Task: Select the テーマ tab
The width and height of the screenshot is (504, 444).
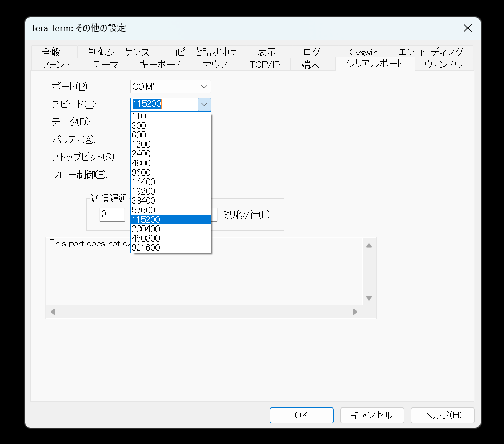Action: coord(105,65)
